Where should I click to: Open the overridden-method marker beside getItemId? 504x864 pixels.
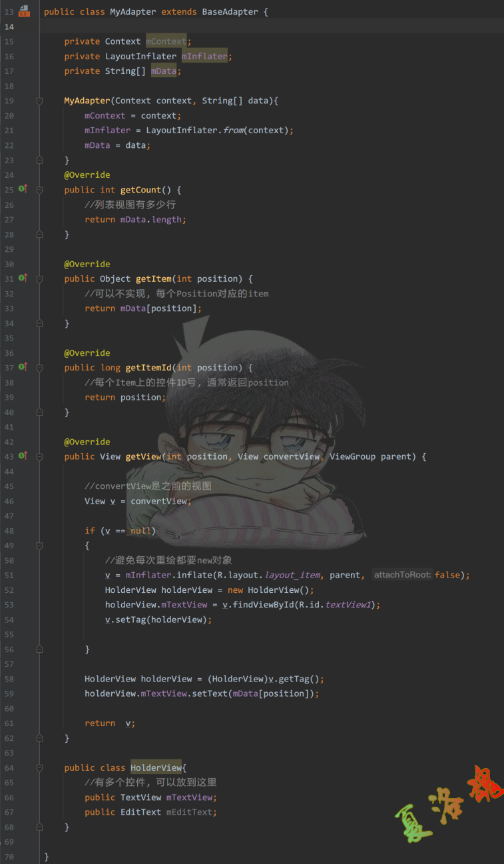[x=23, y=367]
